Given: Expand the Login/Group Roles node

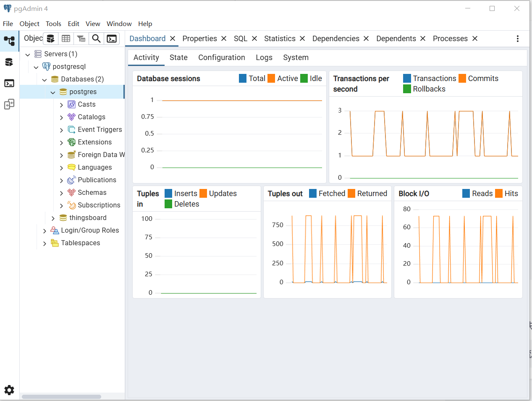Looking at the screenshot, I should [x=45, y=231].
